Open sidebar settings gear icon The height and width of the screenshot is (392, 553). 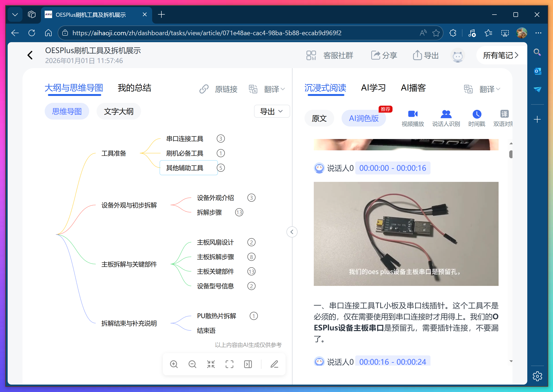(x=537, y=376)
